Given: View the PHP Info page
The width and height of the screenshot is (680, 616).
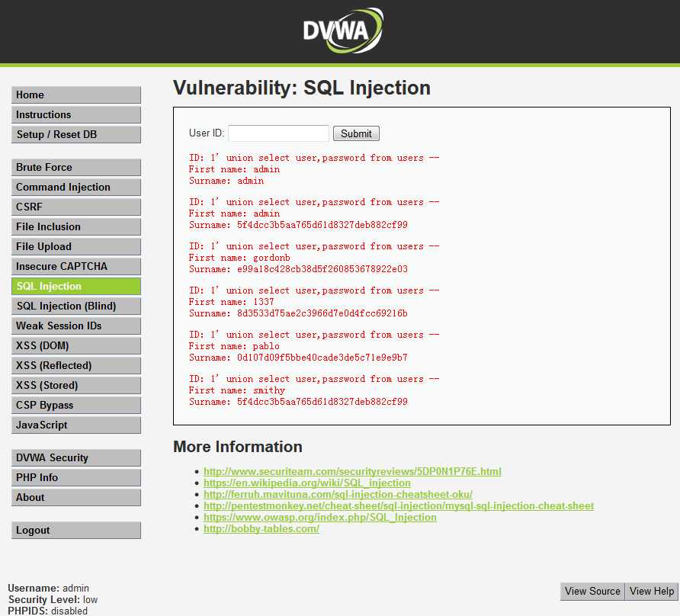Looking at the screenshot, I should click(x=76, y=477).
